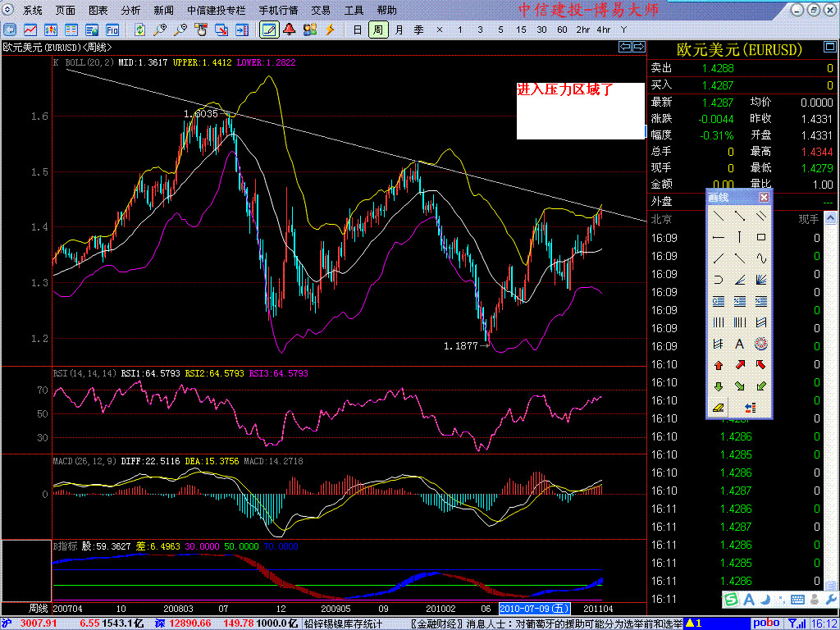840x630 pixels.
Task: Click the 铅锌锡镍库存统计 status bar link
Action: click(343, 624)
